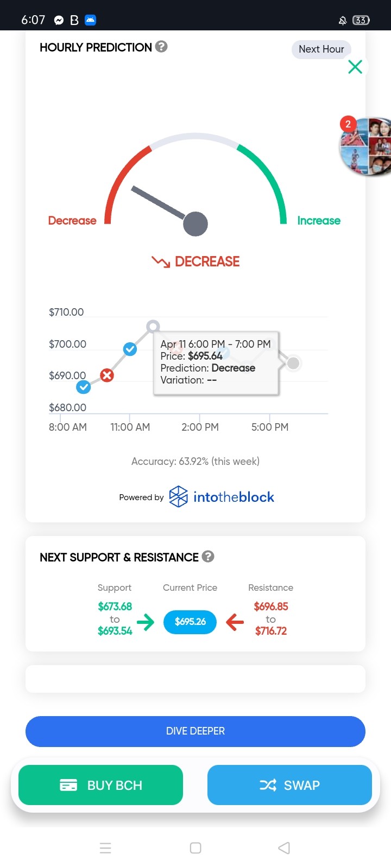The height and width of the screenshot is (868, 391).
Task: Click the red X marker on chart
Action: click(x=107, y=375)
